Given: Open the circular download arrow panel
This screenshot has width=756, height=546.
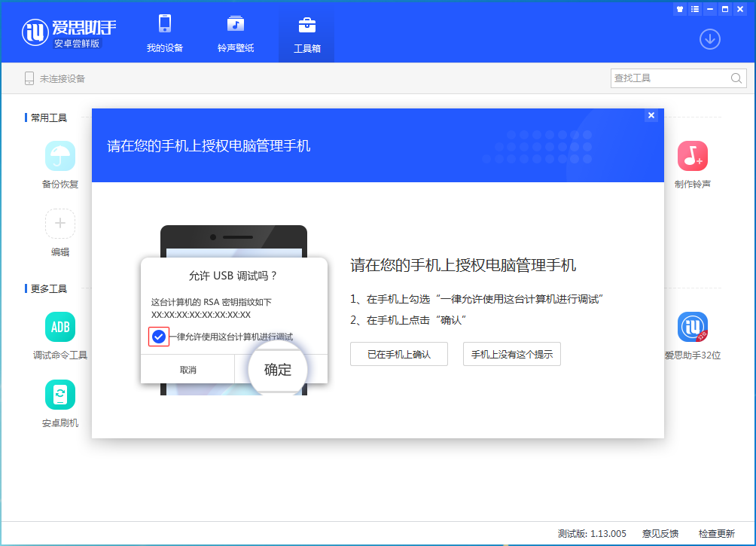Looking at the screenshot, I should [709, 39].
